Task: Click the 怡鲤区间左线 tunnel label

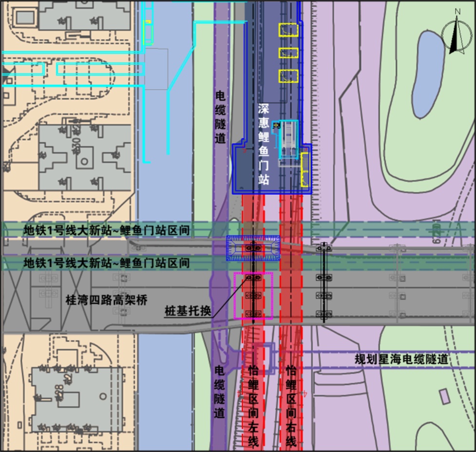Action: click(253, 406)
